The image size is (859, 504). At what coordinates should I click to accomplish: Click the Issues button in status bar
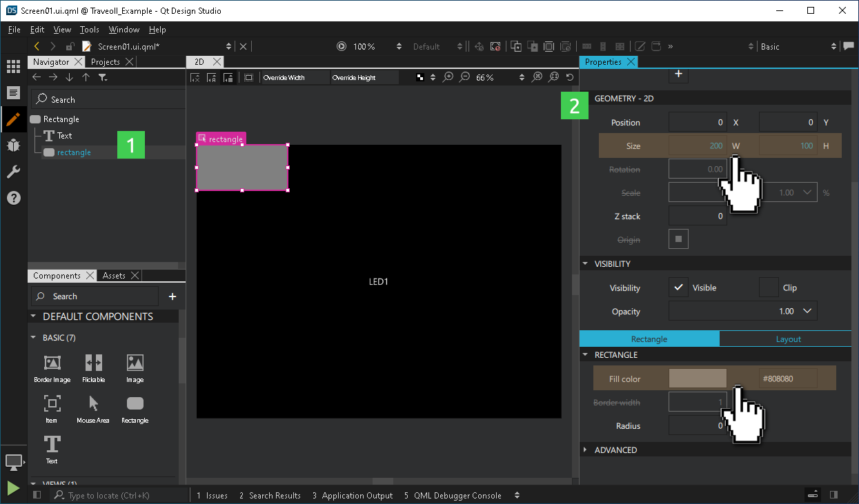[x=212, y=495]
